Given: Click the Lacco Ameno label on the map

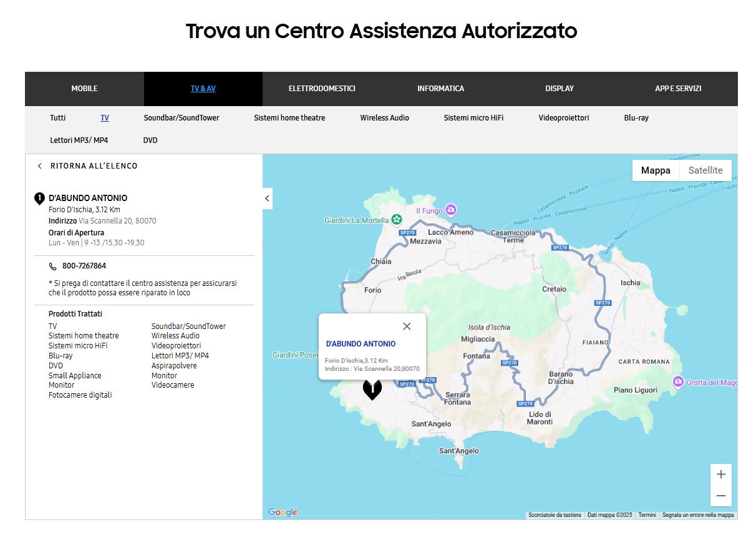Looking at the screenshot, I should tap(451, 232).
